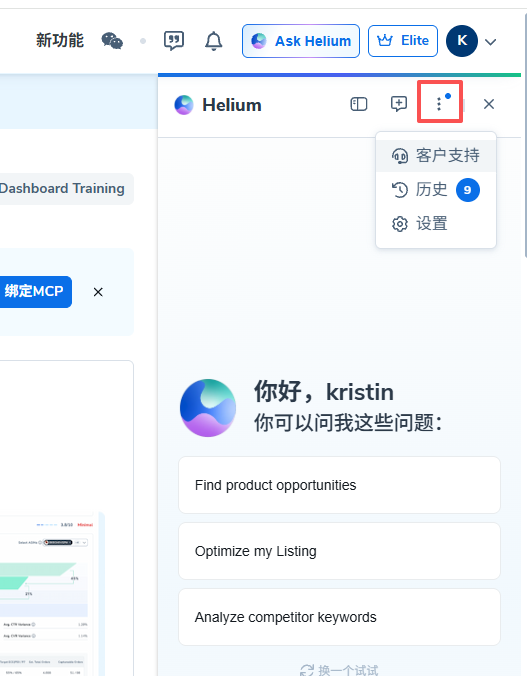
Task: Click the Ask Helium button
Action: [x=301, y=41]
